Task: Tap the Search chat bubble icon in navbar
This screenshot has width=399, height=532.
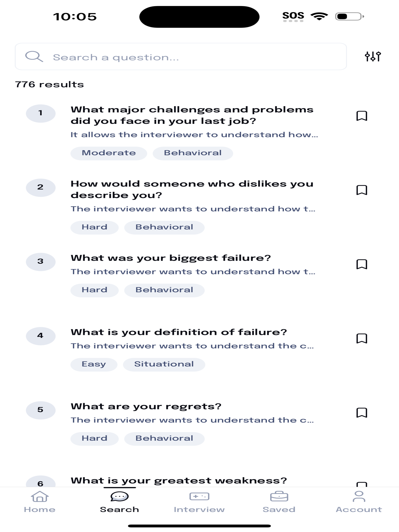Action: point(120,496)
